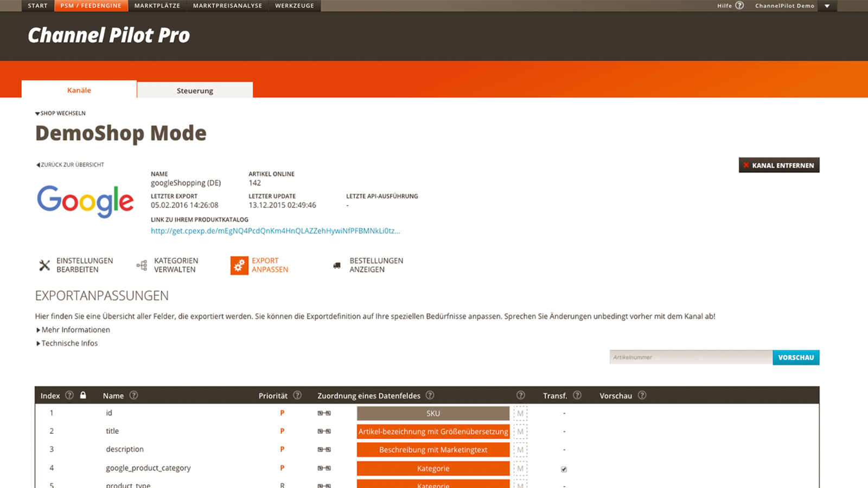Click the mapping link icon in description row

324,450
